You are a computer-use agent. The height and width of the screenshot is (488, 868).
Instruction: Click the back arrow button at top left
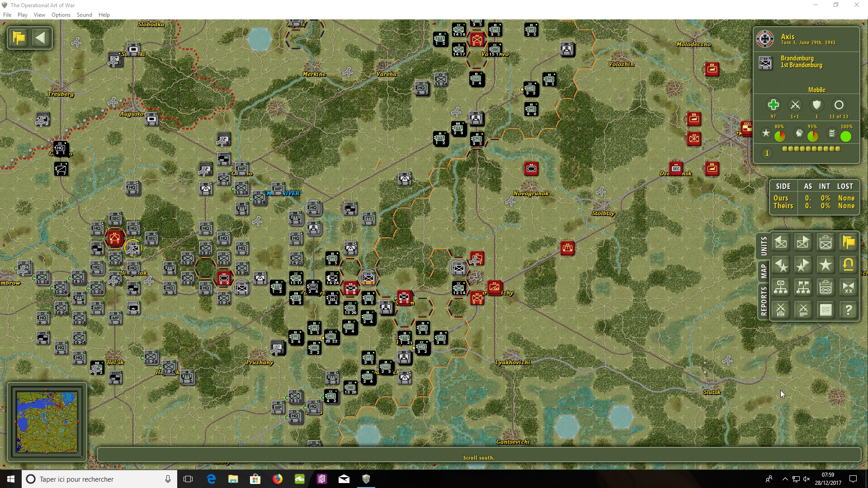[41, 38]
